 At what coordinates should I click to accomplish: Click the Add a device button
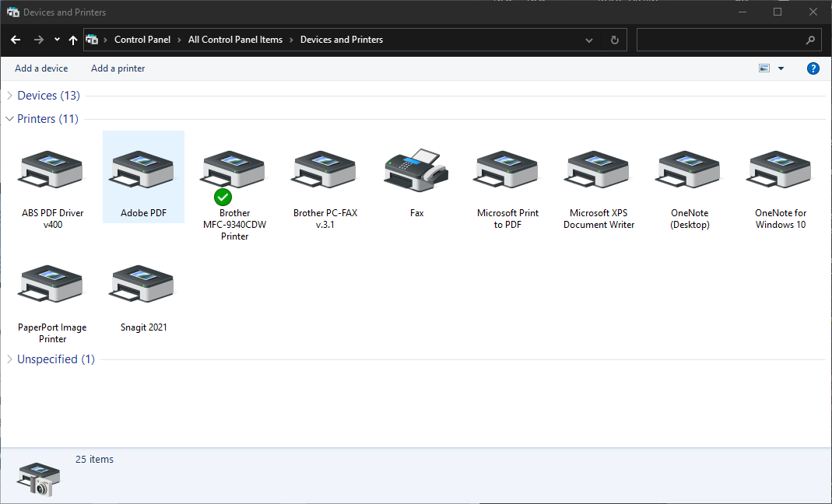click(41, 68)
